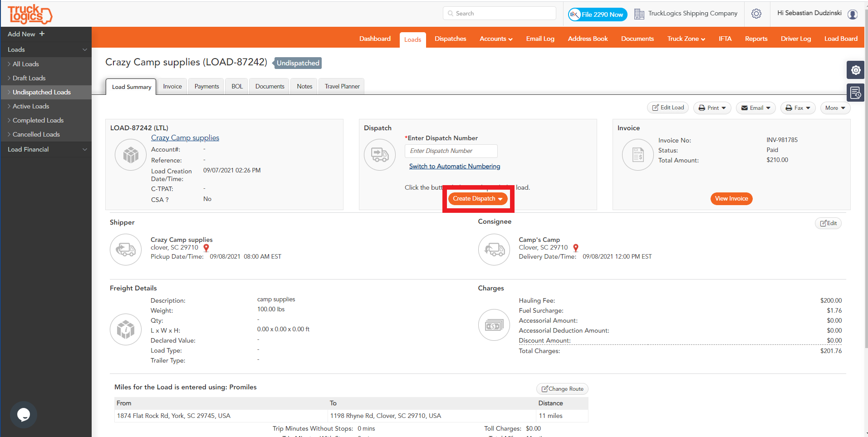Select Draft Loads in sidebar
868x437 pixels.
tap(46, 78)
